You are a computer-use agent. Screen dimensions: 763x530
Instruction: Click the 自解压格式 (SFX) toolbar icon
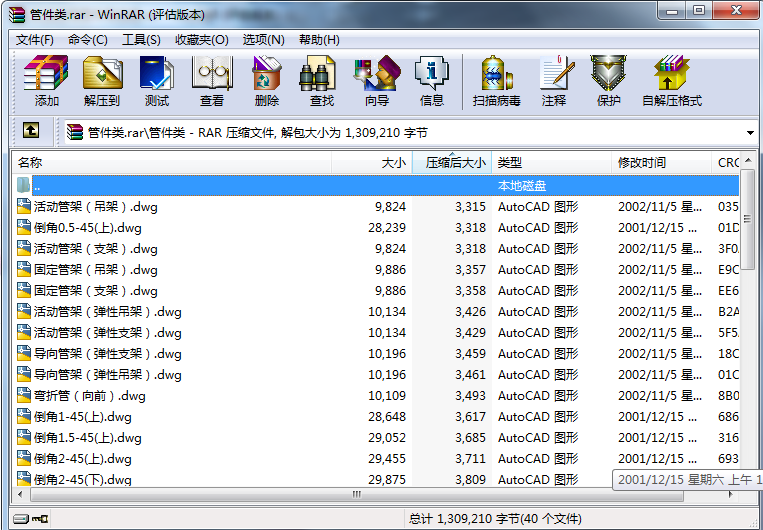click(x=671, y=81)
